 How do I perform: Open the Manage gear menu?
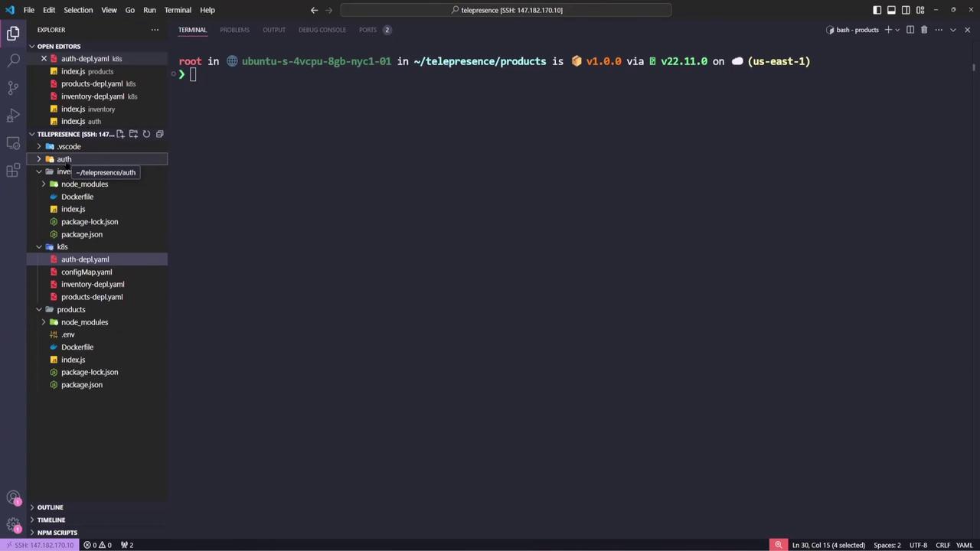pyautogui.click(x=13, y=524)
